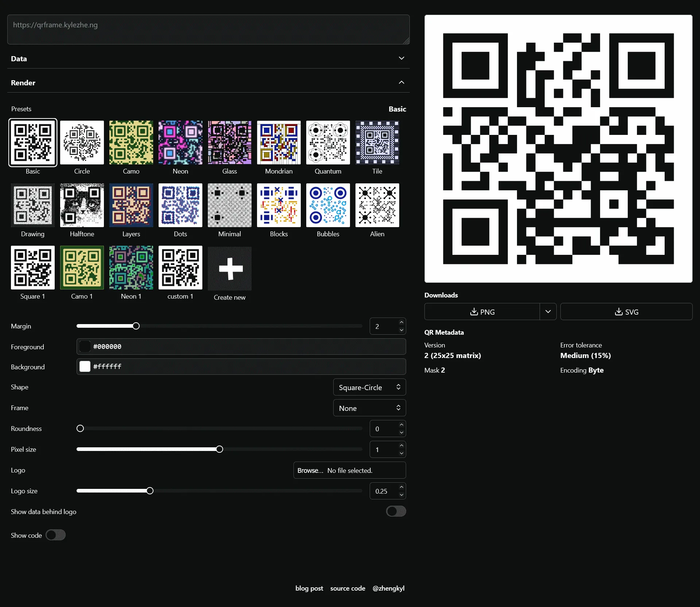Collapse the Render section

401,82
